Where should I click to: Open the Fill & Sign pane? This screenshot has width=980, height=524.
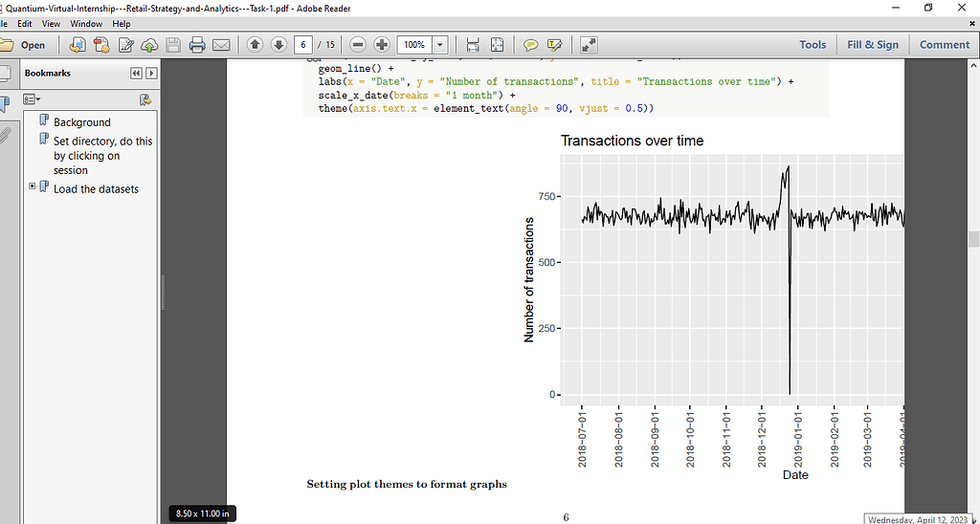point(873,45)
